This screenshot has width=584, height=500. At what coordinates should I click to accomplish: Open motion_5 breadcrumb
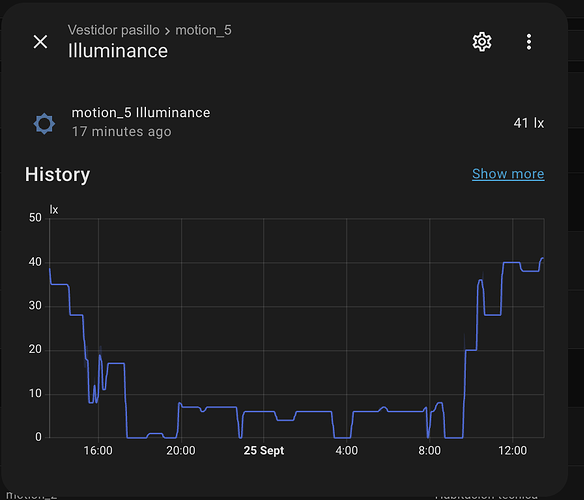[x=203, y=30]
